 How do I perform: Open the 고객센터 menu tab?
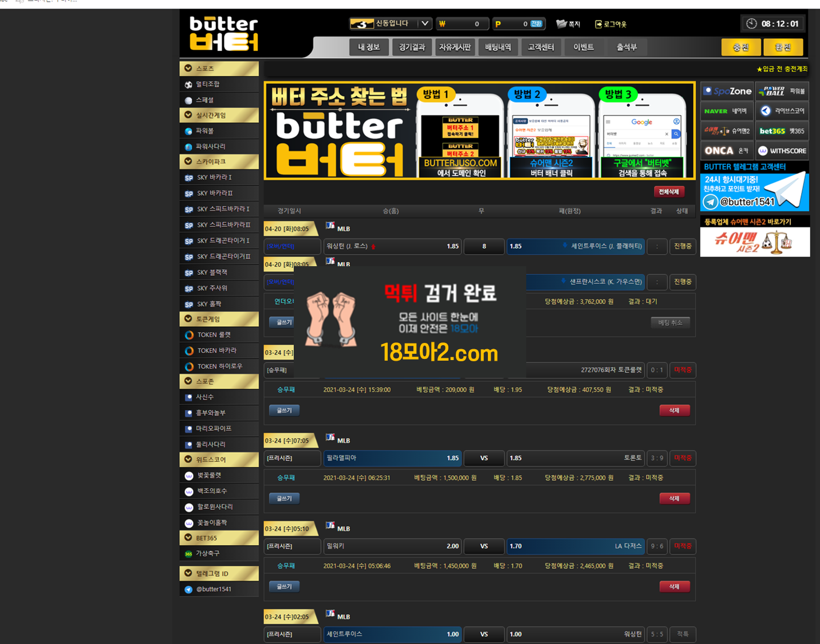click(x=541, y=47)
